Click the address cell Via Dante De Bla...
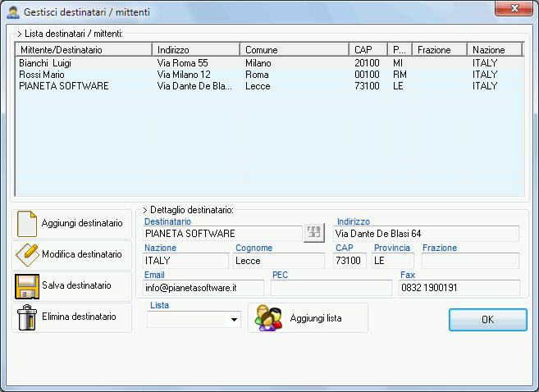This screenshot has height=392, width=539. 194,86
